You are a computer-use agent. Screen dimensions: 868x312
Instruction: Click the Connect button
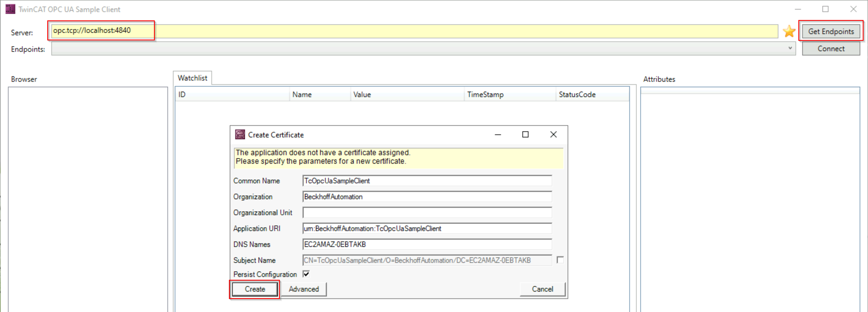[x=831, y=49]
